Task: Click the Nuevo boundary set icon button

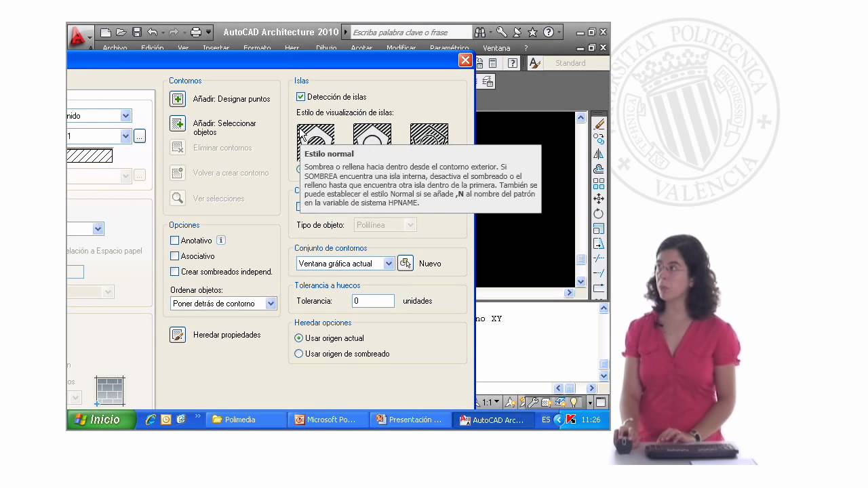Action: tap(405, 263)
